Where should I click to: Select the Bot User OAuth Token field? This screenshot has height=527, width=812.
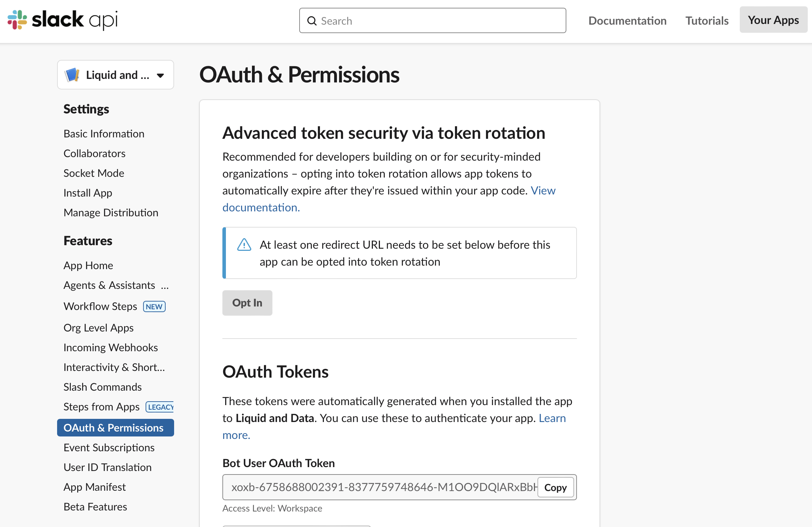tap(380, 487)
